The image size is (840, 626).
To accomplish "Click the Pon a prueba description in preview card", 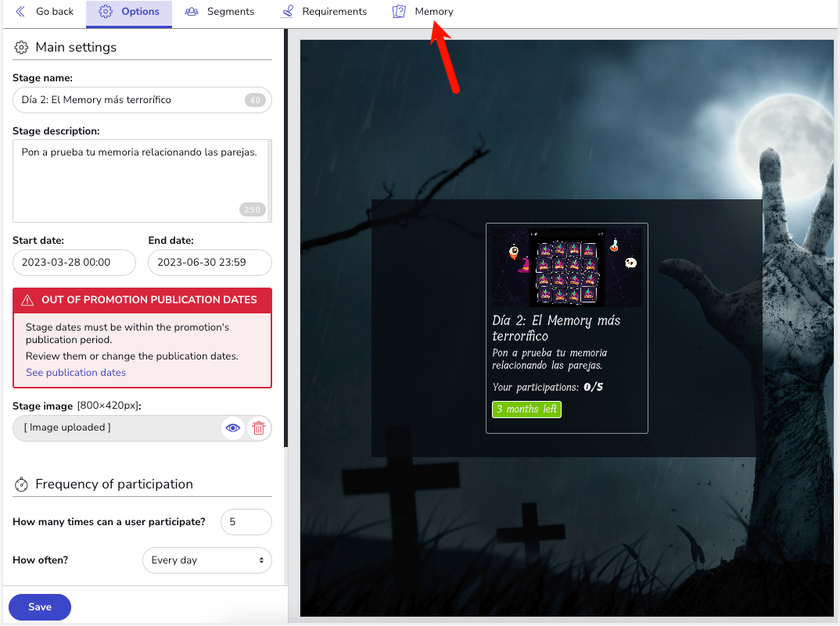I will coord(550,360).
